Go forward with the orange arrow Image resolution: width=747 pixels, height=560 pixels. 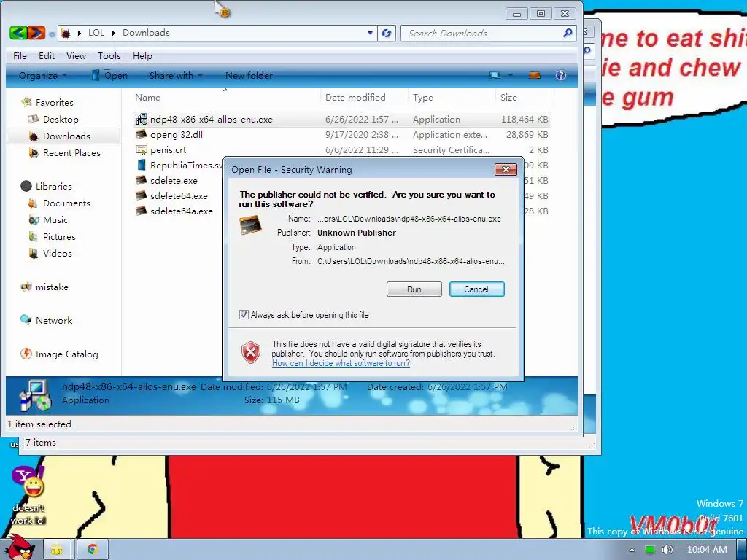click(x=36, y=32)
